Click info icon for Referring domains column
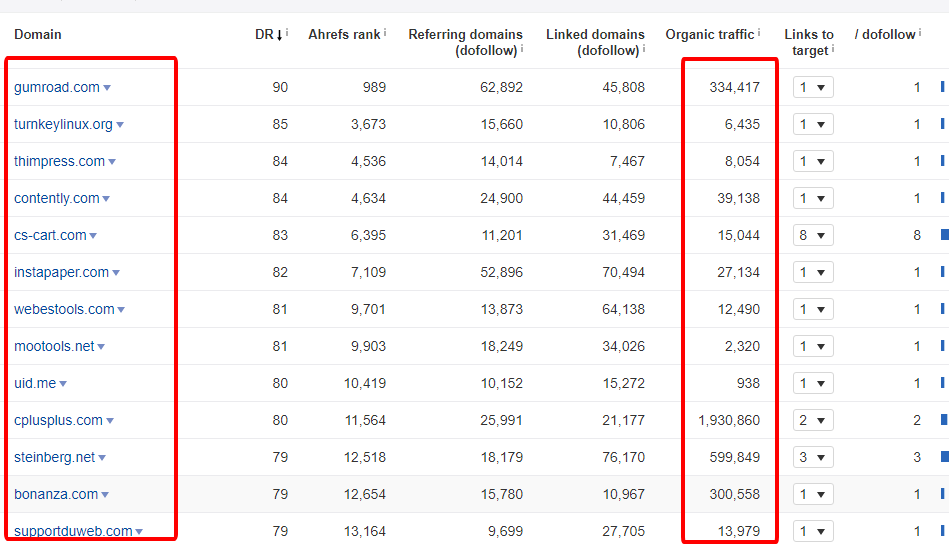949x545 pixels. 522,48
